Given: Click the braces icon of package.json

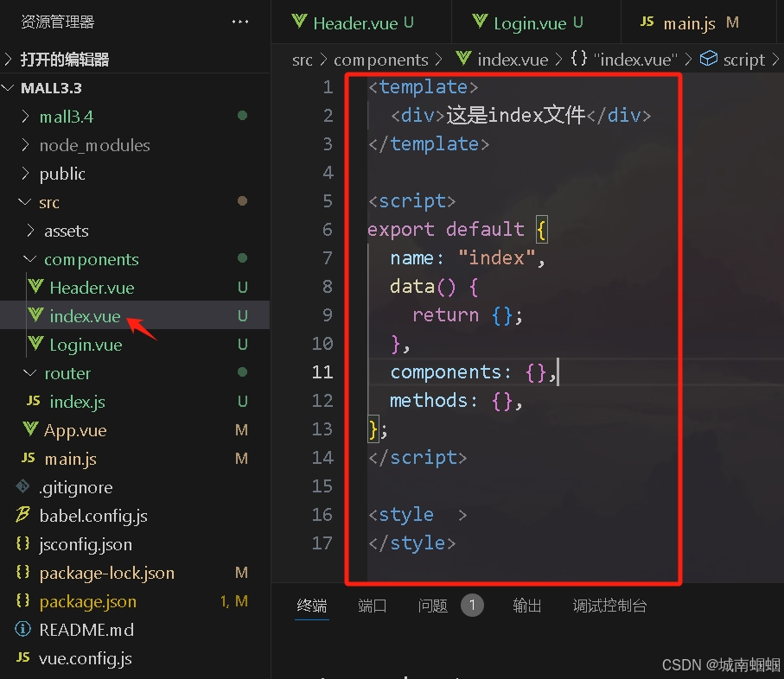Looking at the screenshot, I should (x=22, y=600).
